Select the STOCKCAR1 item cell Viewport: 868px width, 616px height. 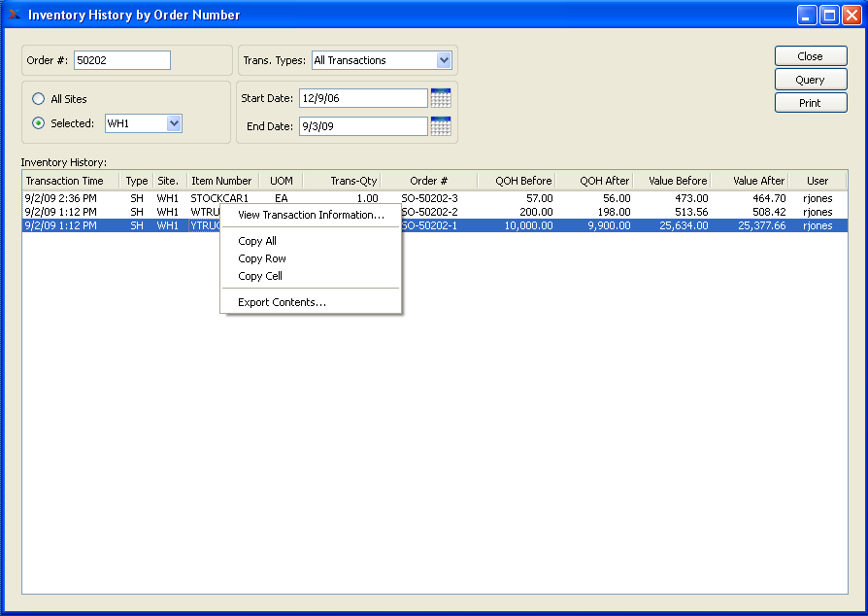point(219,198)
